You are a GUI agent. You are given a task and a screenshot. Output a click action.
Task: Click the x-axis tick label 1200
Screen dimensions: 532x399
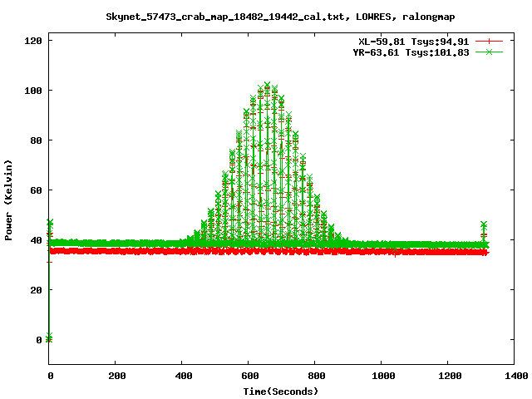(450, 376)
